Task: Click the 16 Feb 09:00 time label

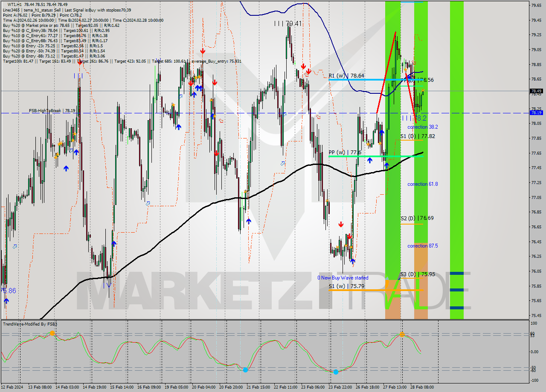Action: pos(149,387)
